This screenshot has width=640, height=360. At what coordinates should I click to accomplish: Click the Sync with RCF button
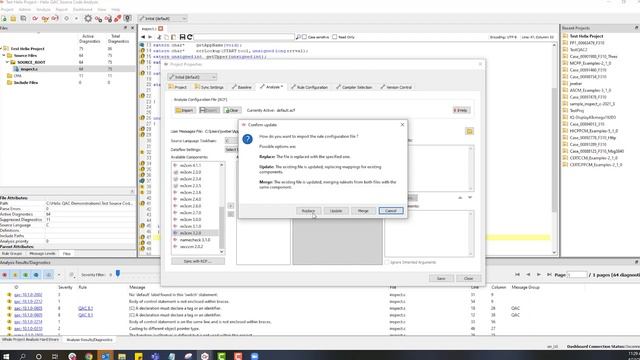pos(198,261)
